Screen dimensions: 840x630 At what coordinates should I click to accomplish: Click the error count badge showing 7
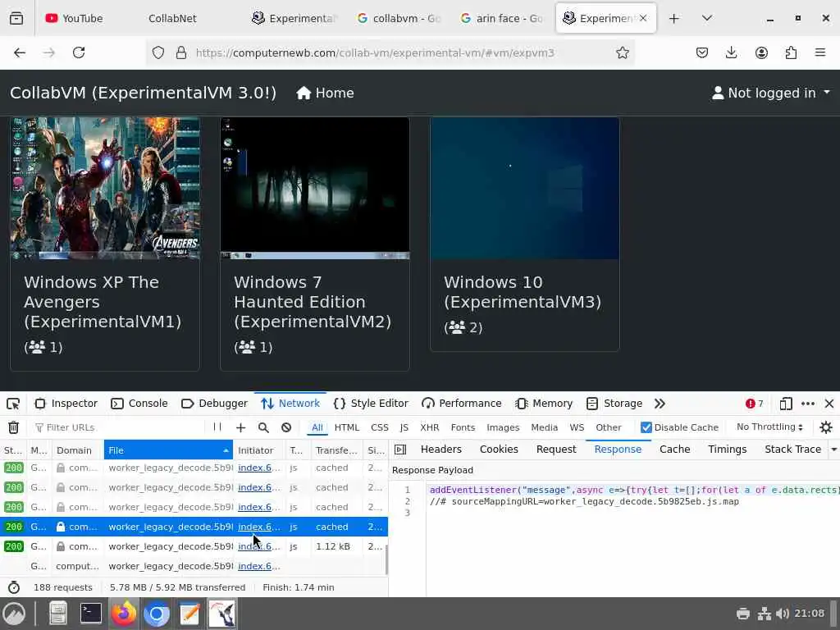(755, 404)
